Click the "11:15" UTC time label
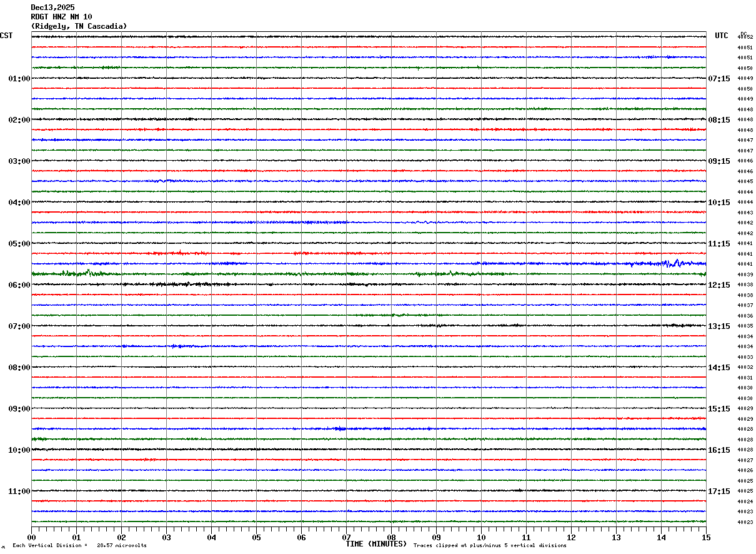This screenshot has width=756, height=554. pos(719,244)
